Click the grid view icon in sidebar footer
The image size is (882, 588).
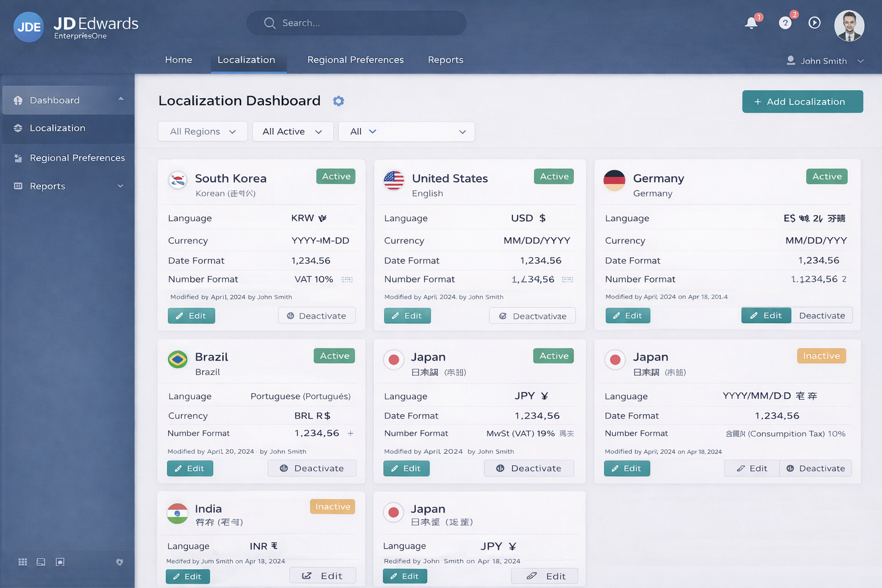(23, 562)
